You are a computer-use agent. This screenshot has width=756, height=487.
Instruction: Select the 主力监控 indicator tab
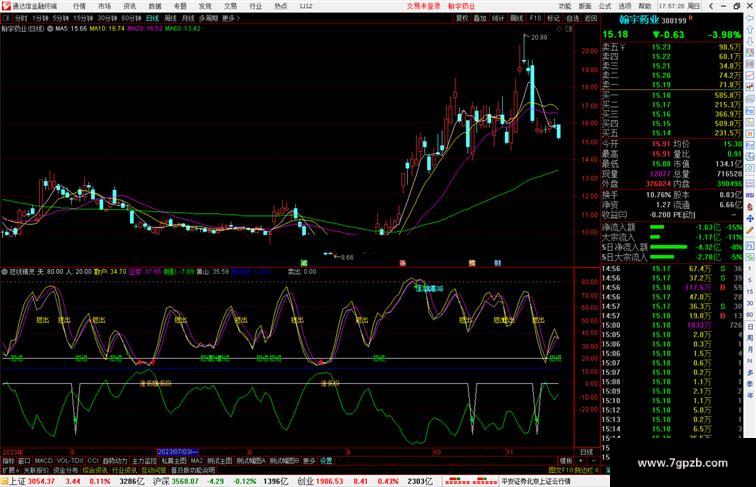coord(144,461)
